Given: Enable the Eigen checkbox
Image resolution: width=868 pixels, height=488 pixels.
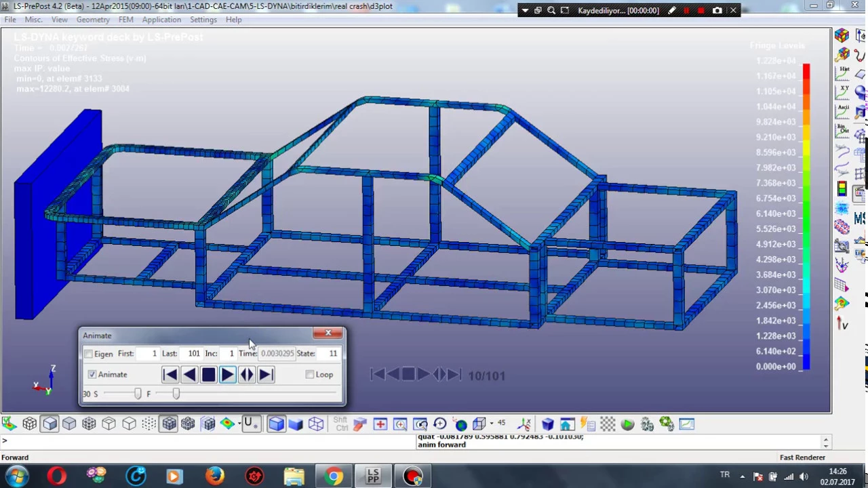Looking at the screenshot, I should [88, 354].
